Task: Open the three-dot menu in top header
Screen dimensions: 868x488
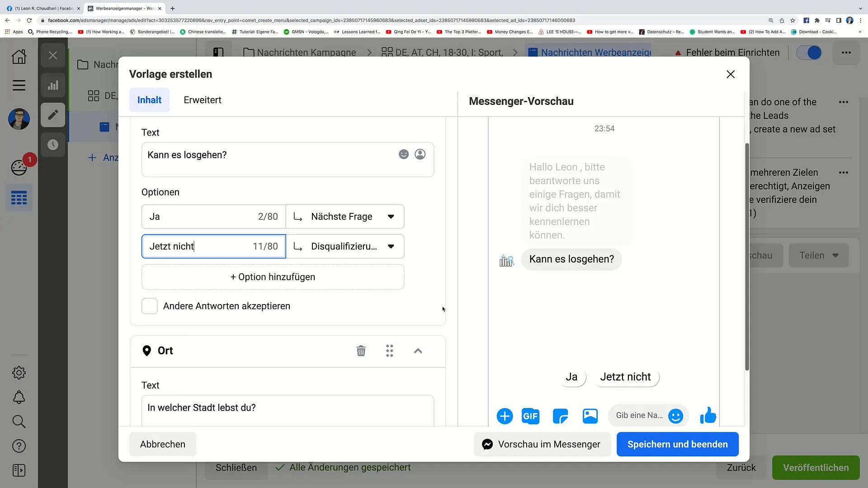Action: [846, 52]
